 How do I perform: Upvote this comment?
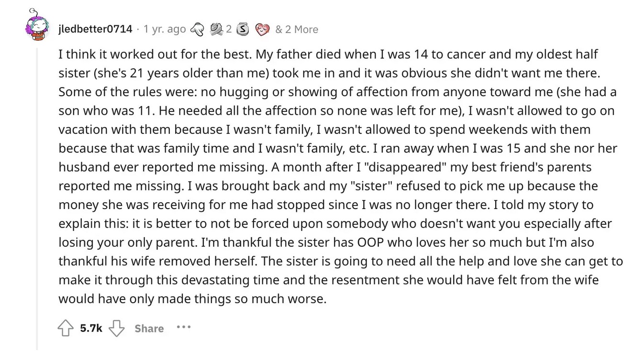point(64,328)
